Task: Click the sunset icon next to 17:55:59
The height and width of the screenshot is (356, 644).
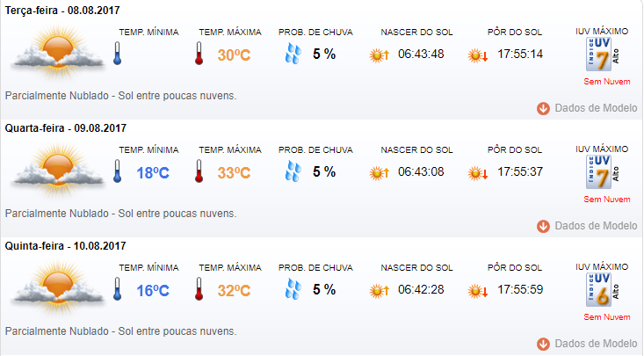Action: coord(478,291)
